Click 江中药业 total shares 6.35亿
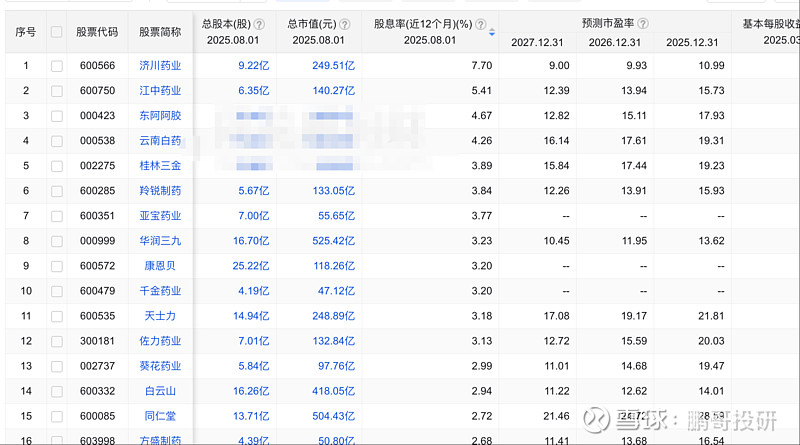Image resolution: width=800 pixels, height=445 pixels. [254, 90]
